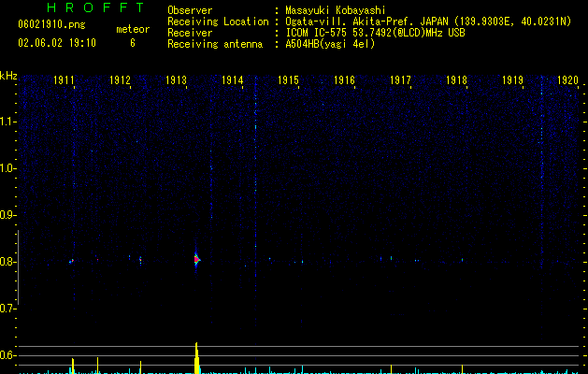Click the 1911 time axis marker

(x=64, y=80)
